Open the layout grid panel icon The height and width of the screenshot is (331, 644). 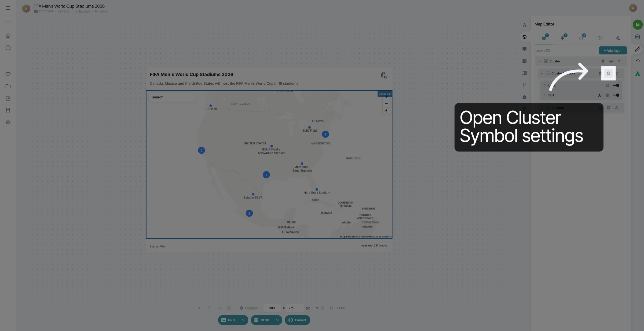524,61
